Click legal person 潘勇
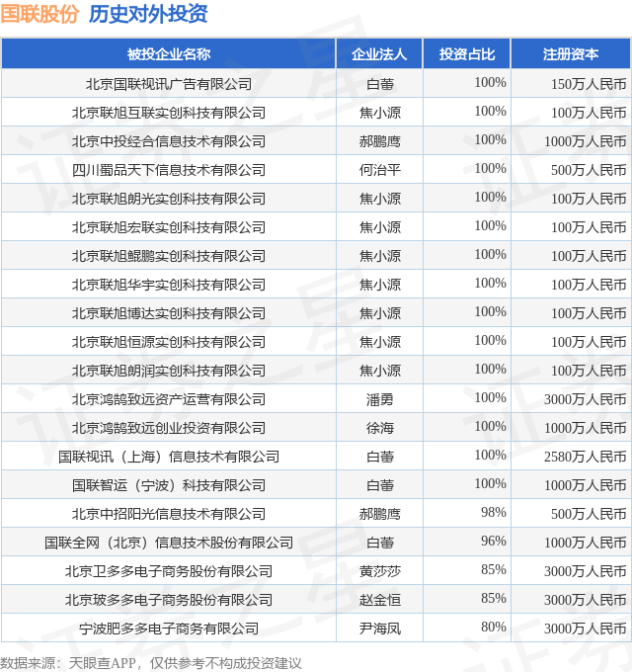 pyautogui.click(x=380, y=399)
